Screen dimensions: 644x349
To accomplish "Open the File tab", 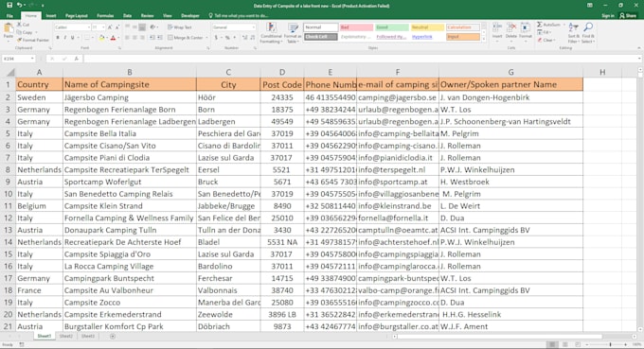I will point(9,15).
